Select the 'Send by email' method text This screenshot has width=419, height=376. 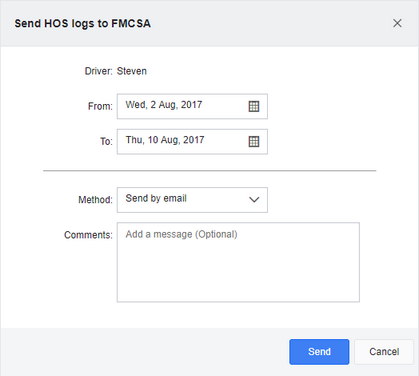tap(156, 198)
